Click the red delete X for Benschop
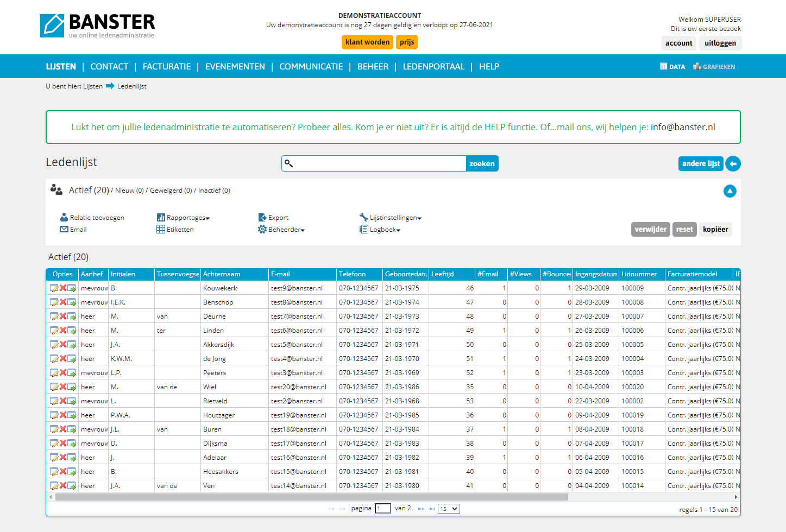This screenshot has height=532, width=786. tap(63, 302)
